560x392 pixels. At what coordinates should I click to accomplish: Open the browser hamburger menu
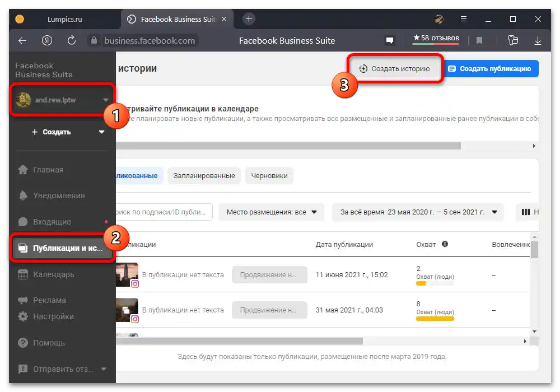(x=464, y=19)
